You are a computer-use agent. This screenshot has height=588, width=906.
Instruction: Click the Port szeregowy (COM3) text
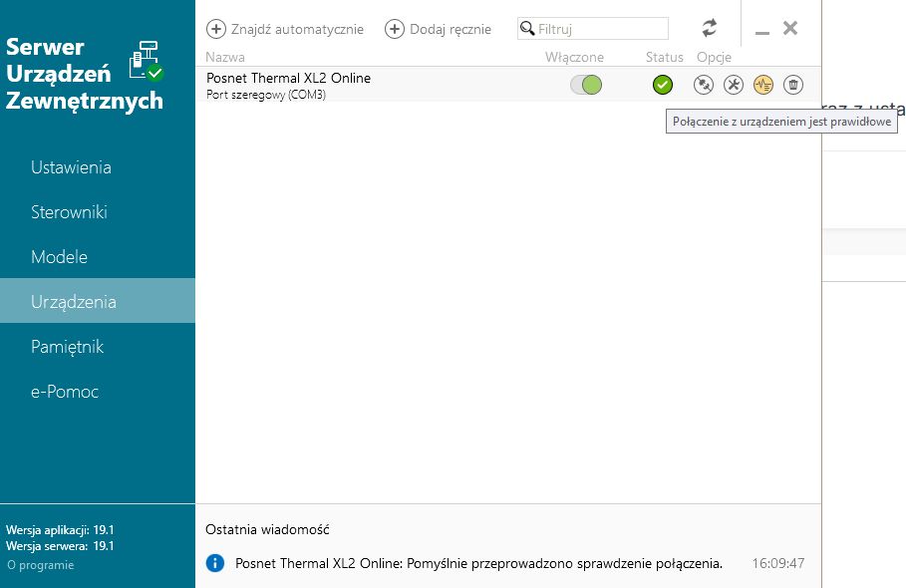[x=266, y=95]
